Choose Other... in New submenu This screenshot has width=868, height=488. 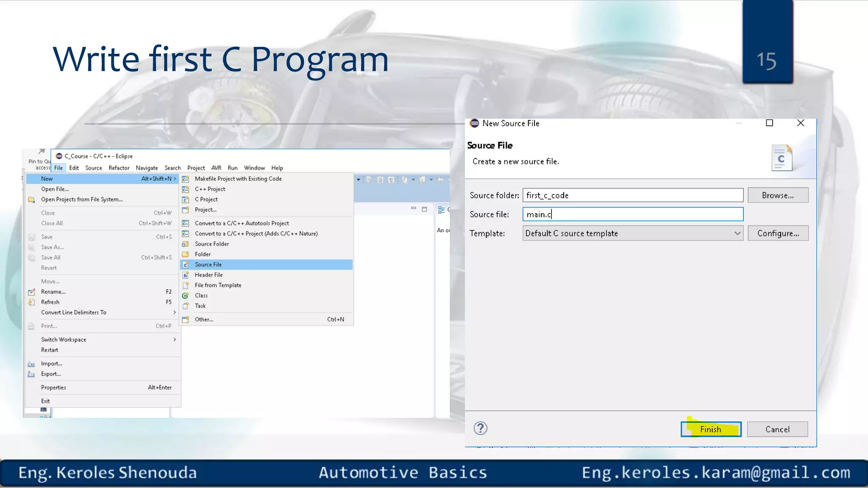click(x=267, y=319)
